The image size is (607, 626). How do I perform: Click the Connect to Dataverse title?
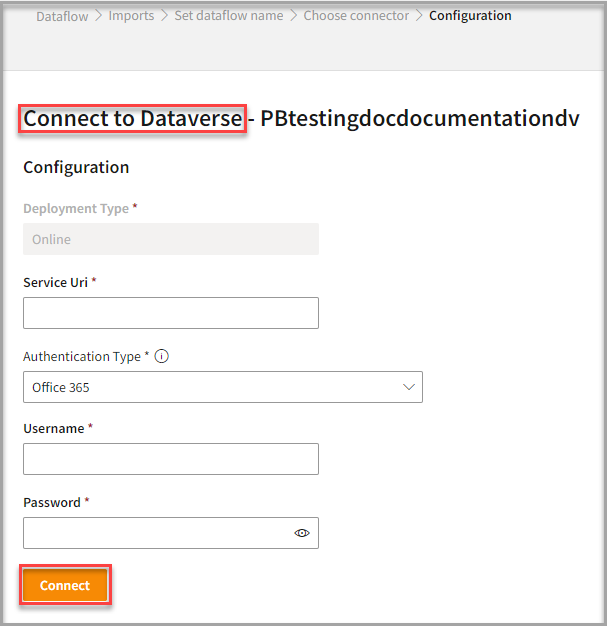[133, 119]
